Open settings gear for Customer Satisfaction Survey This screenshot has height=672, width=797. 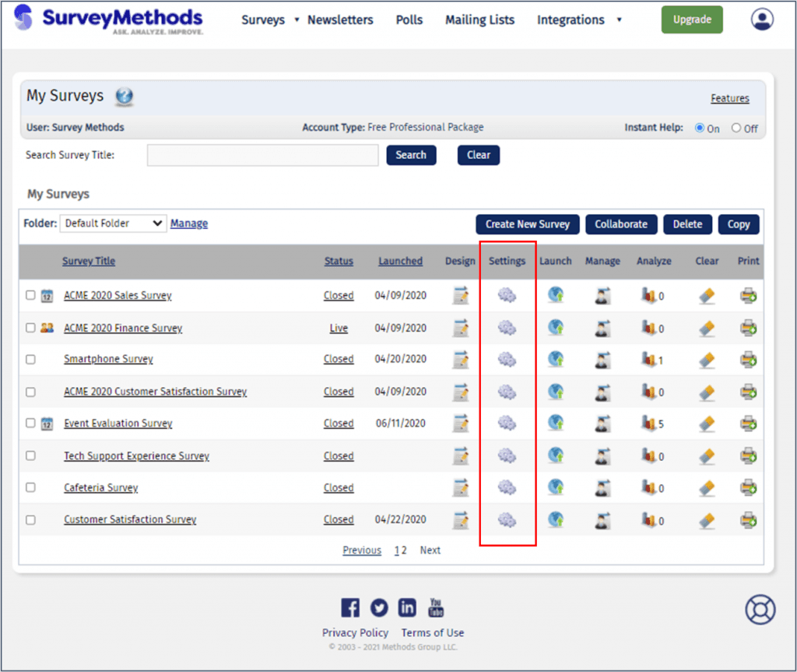click(507, 519)
